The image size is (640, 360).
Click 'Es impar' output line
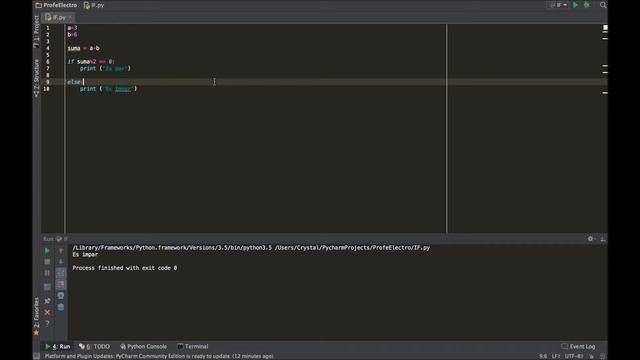point(85,254)
